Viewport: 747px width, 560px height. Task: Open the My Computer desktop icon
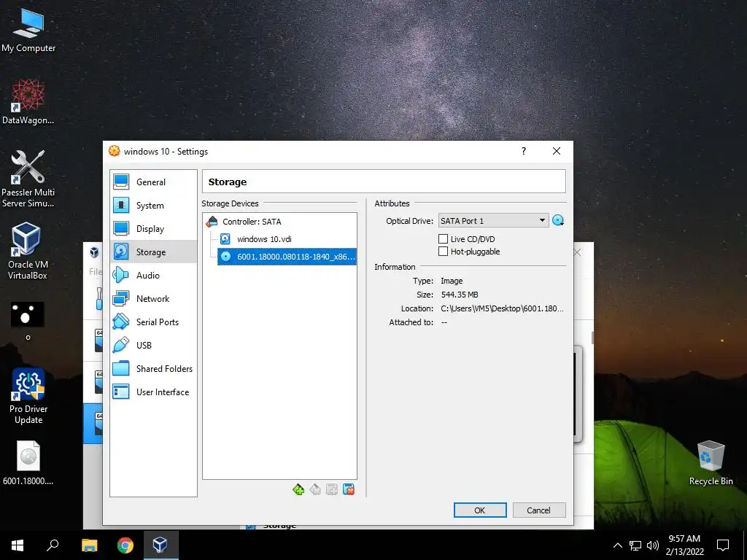point(28,31)
